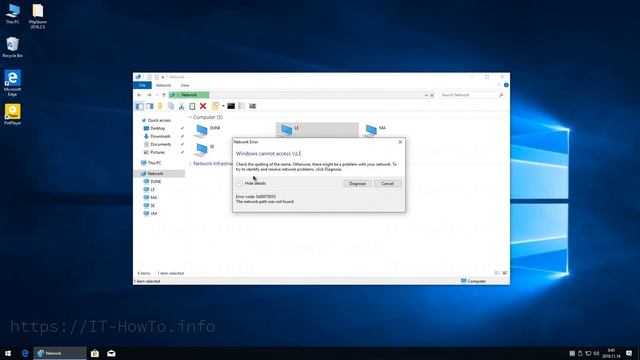Click Cancel in the Network Error dialog
640x360 pixels.
click(387, 184)
